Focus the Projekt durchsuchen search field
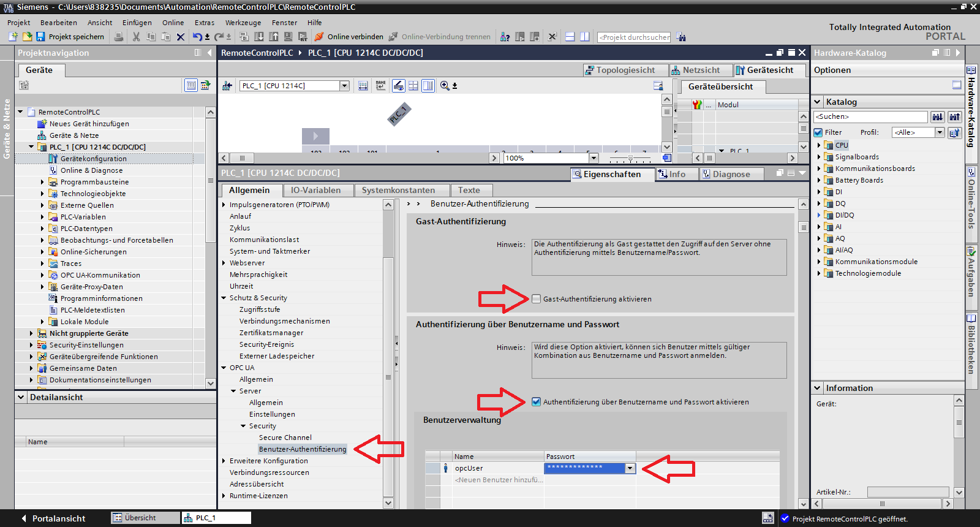980x527 pixels. (634, 37)
